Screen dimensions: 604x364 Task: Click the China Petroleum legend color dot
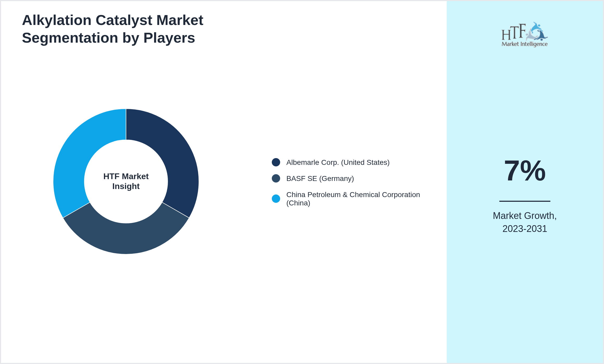(x=276, y=199)
